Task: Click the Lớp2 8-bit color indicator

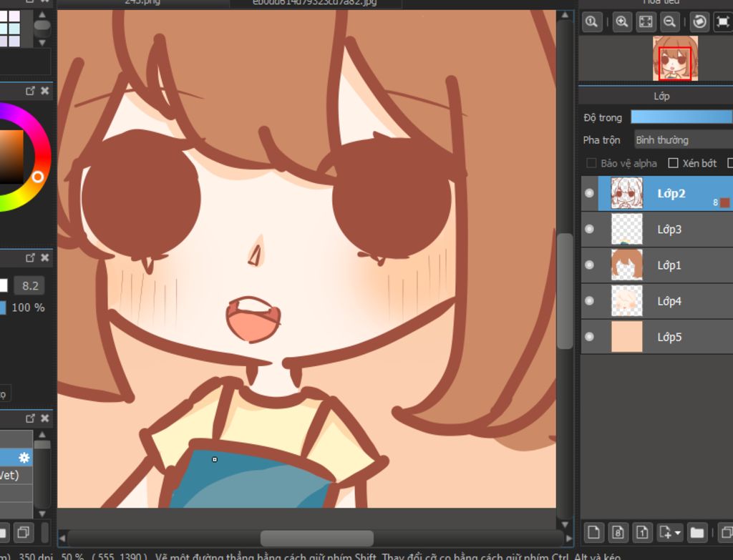Action: pyautogui.click(x=722, y=202)
